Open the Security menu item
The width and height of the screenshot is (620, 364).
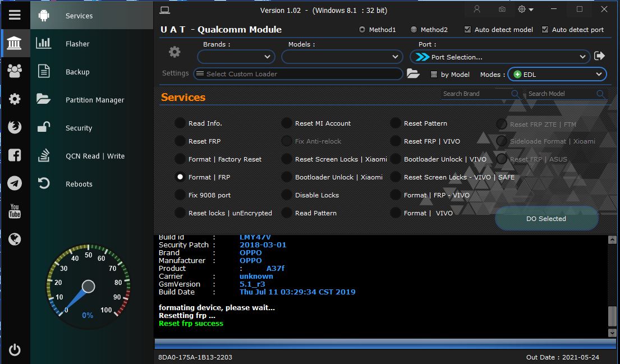tap(91, 128)
